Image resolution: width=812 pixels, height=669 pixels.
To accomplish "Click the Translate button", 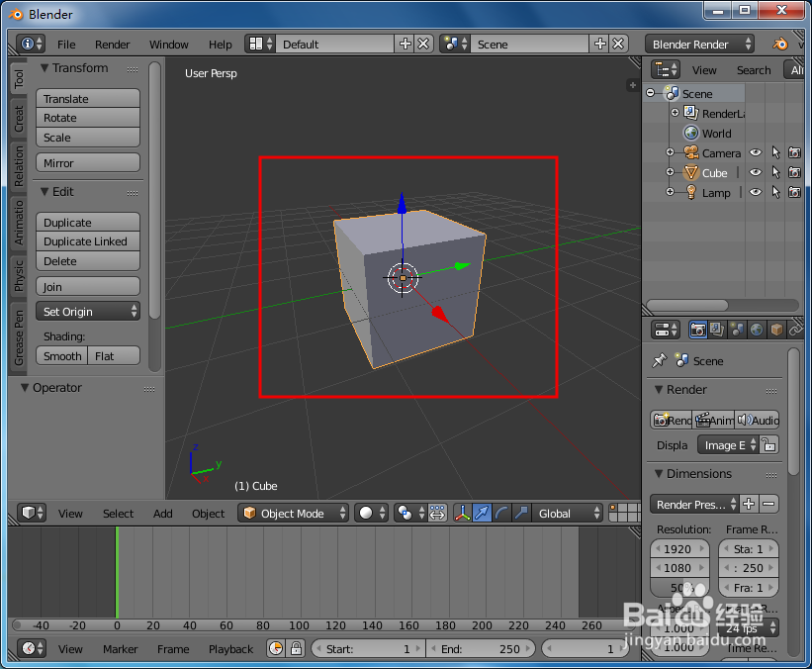I will [88, 98].
